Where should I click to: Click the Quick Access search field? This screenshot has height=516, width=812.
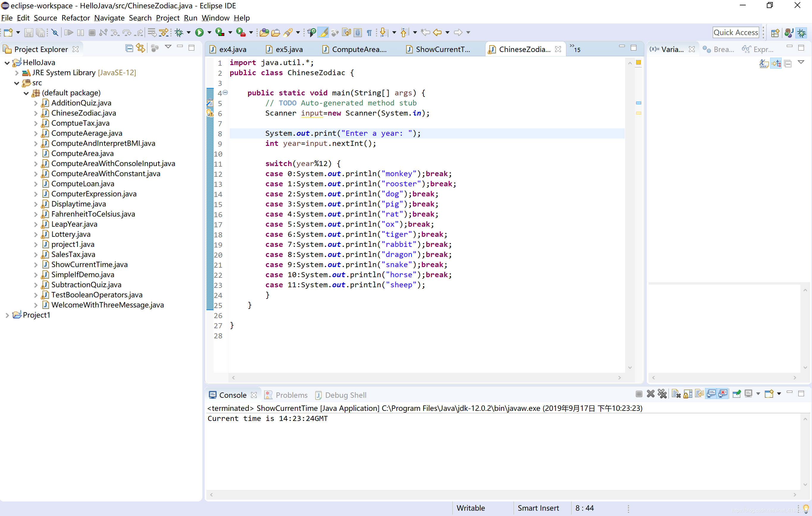735,32
